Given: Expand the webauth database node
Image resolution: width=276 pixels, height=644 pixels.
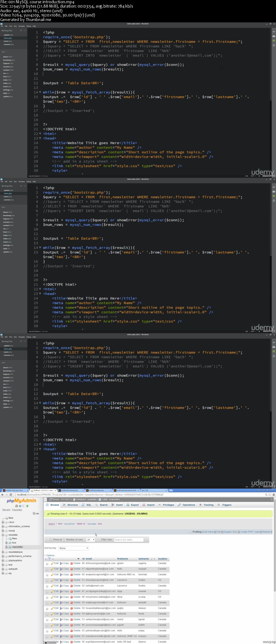Looking at the screenshot, I should click(3, 569).
